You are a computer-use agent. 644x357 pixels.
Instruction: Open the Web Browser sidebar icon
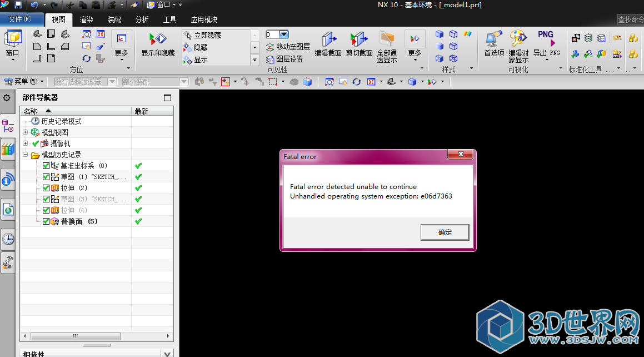click(8, 210)
